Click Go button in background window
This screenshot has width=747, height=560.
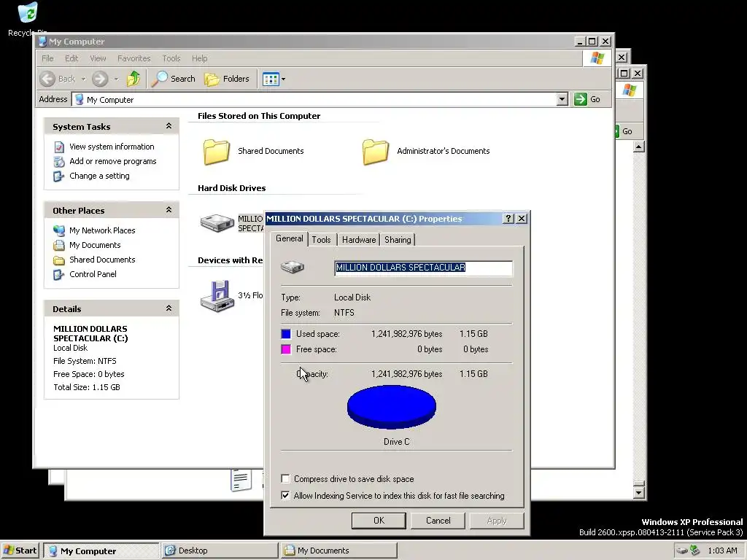[x=624, y=131]
